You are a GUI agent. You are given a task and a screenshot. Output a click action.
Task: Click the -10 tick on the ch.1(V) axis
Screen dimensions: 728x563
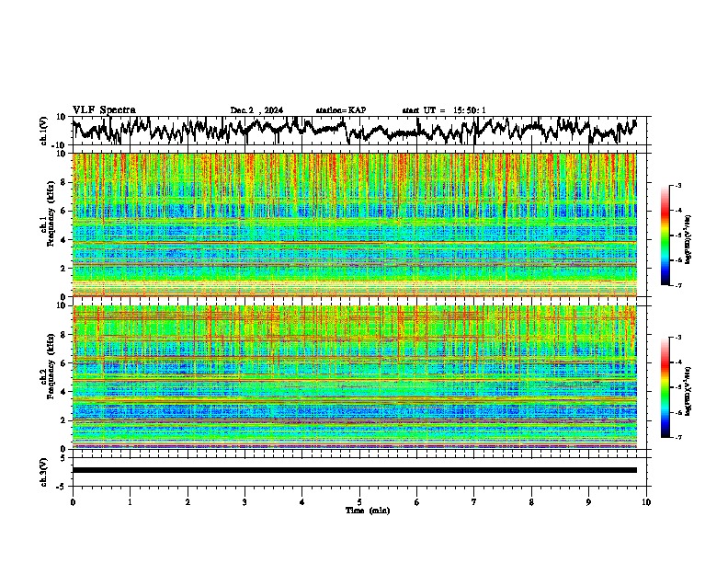pos(60,145)
